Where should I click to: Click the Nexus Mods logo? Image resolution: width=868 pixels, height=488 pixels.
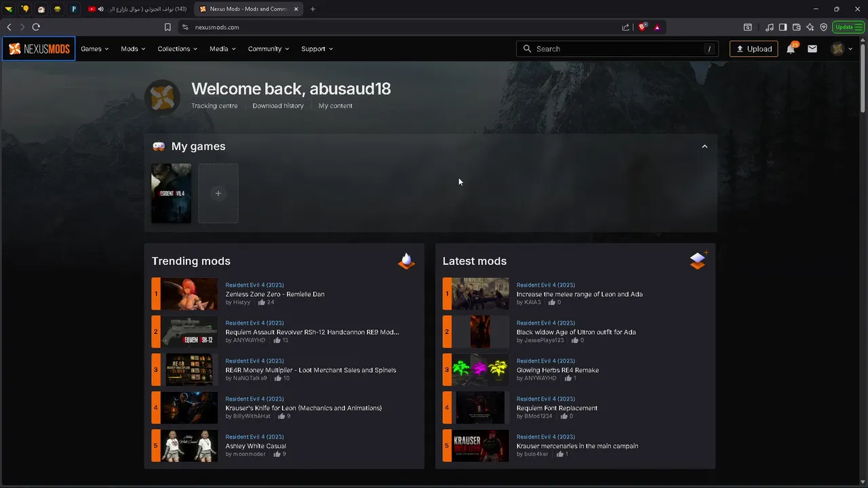pos(39,49)
